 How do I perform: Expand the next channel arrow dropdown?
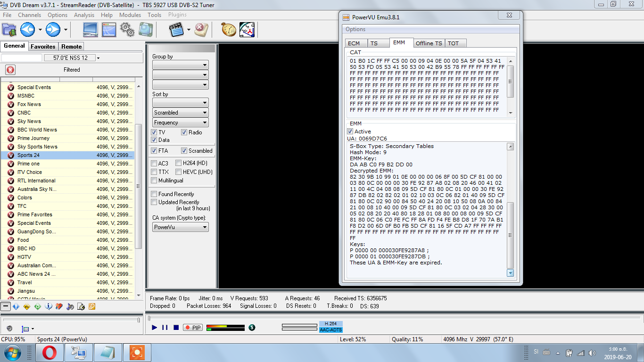[x=66, y=30]
